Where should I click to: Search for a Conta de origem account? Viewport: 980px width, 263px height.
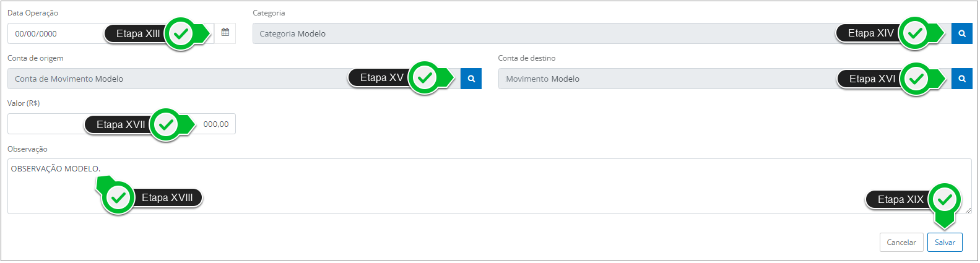click(x=471, y=79)
